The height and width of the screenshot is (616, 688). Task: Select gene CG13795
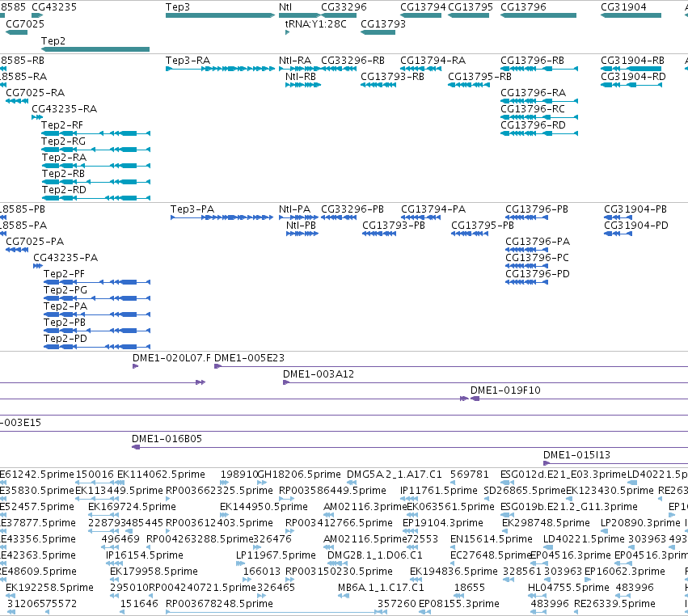tap(469, 15)
